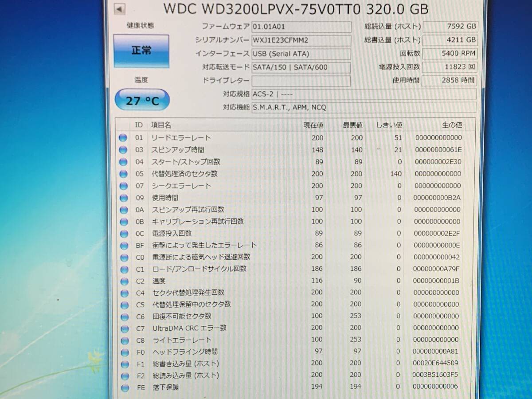The height and width of the screenshot is (399, 532).
Task: Click status orb for UltraDMA CRC エラー数 row
Action: tap(124, 329)
